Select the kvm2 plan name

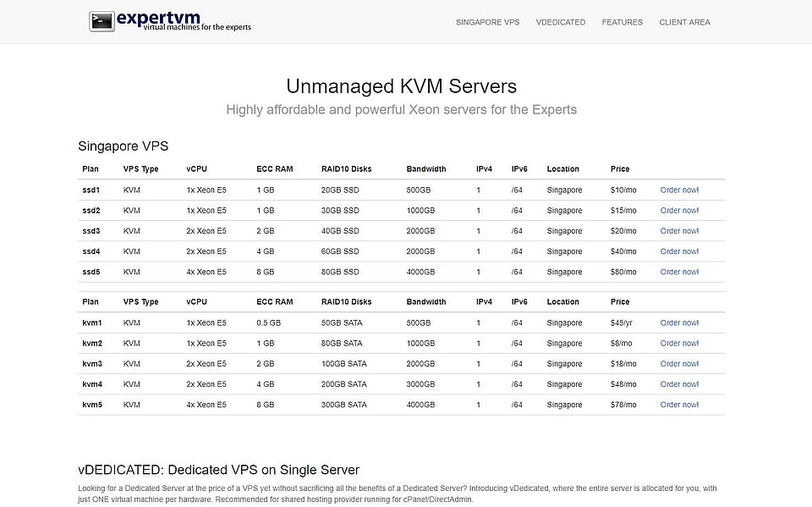[x=92, y=343]
